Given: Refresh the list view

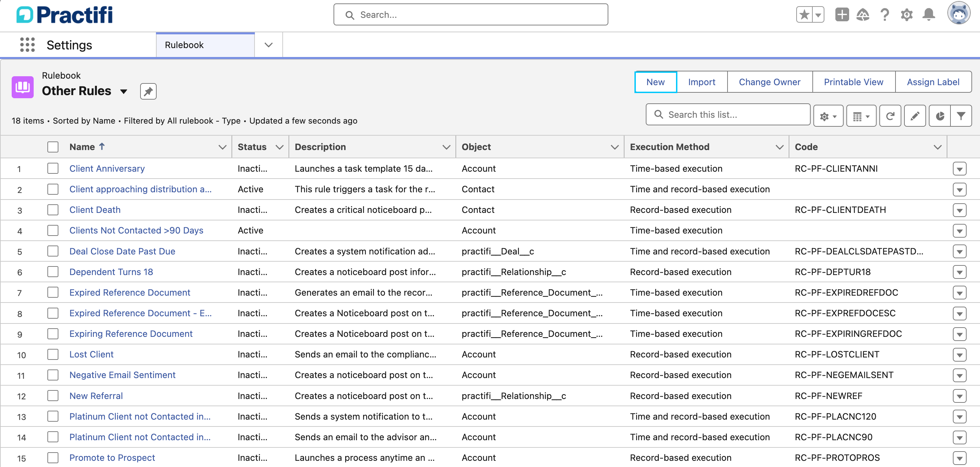Looking at the screenshot, I should click(x=890, y=116).
